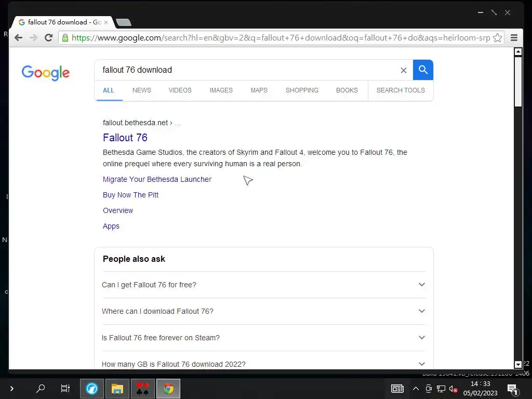The height and width of the screenshot is (399, 532).
Task: Open the Overview sitelink
Action: (118, 210)
